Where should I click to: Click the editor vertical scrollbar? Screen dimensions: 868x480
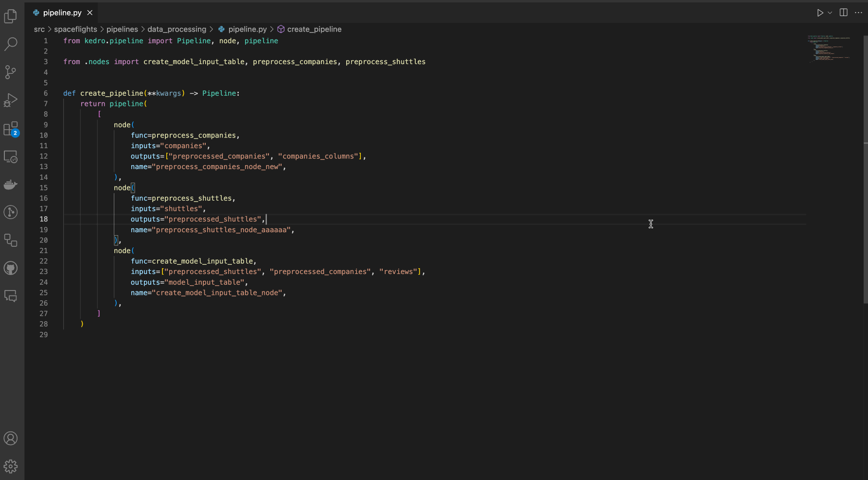point(866,170)
